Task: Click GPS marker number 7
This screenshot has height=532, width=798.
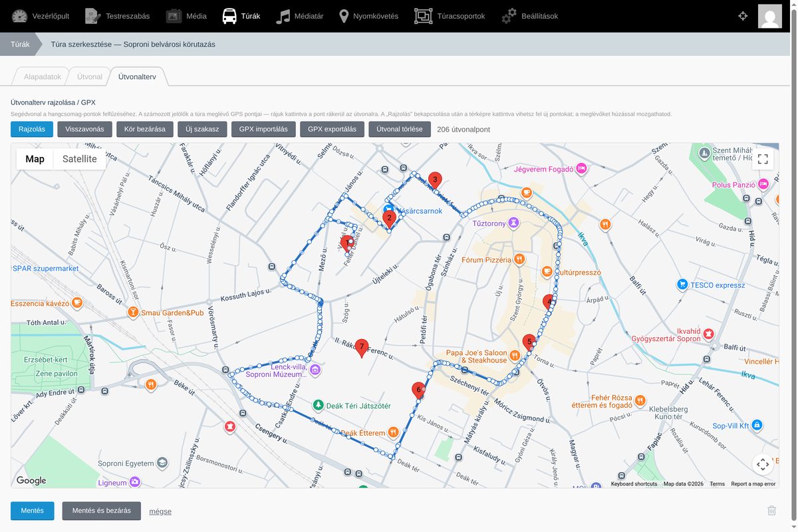Action: point(362,348)
